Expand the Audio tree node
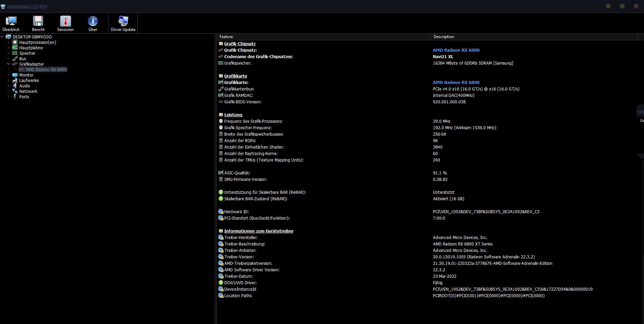Image resolution: width=644 pixels, height=324 pixels. point(9,86)
